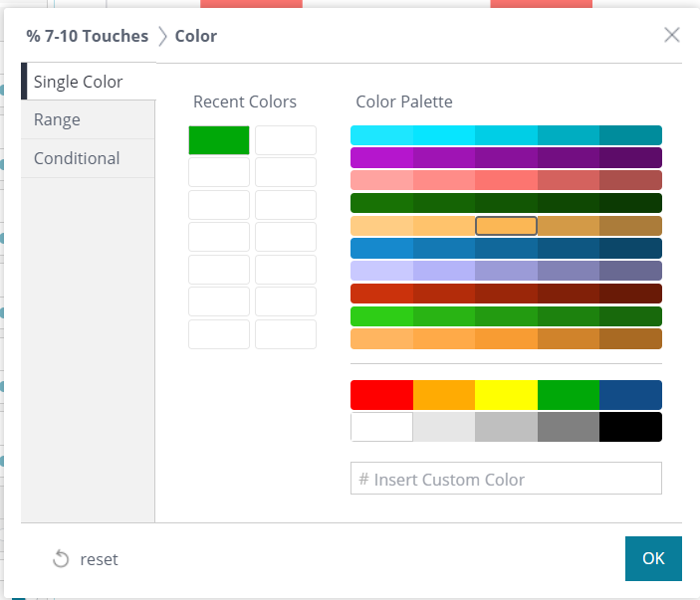Choose the navy blue basic swatch
Screen dimensions: 700x600
[x=630, y=395]
